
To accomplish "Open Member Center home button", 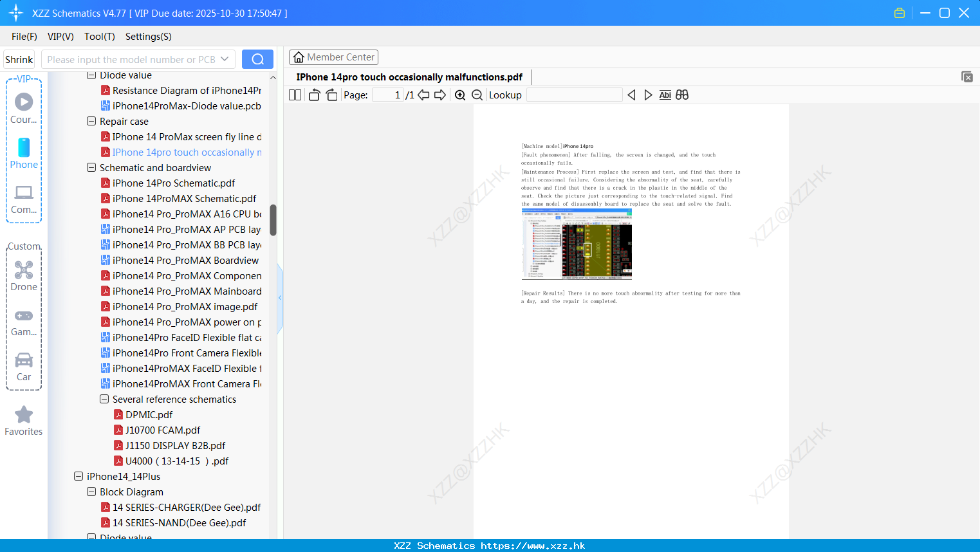I will coord(333,57).
